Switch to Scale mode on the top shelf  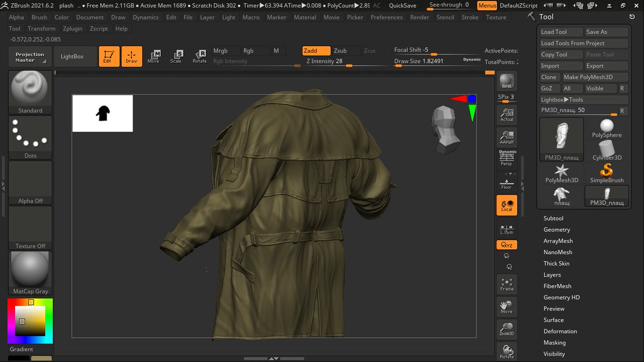point(177,56)
